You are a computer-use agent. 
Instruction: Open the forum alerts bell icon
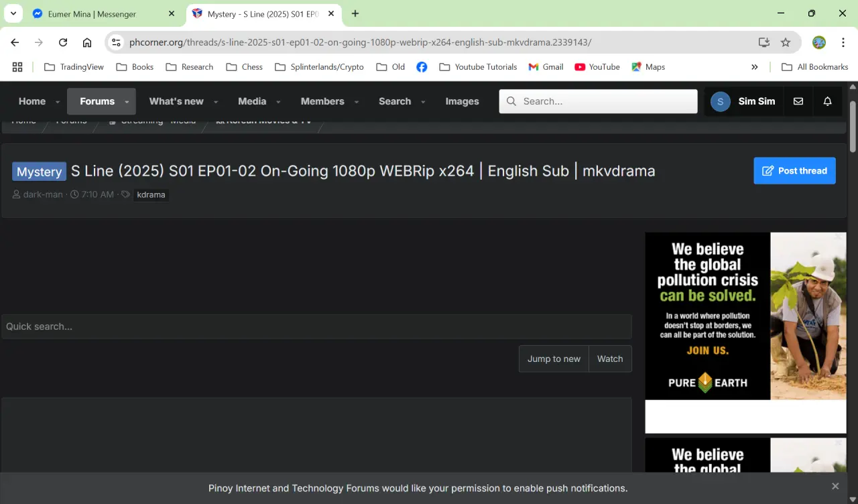tap(828, 101)
